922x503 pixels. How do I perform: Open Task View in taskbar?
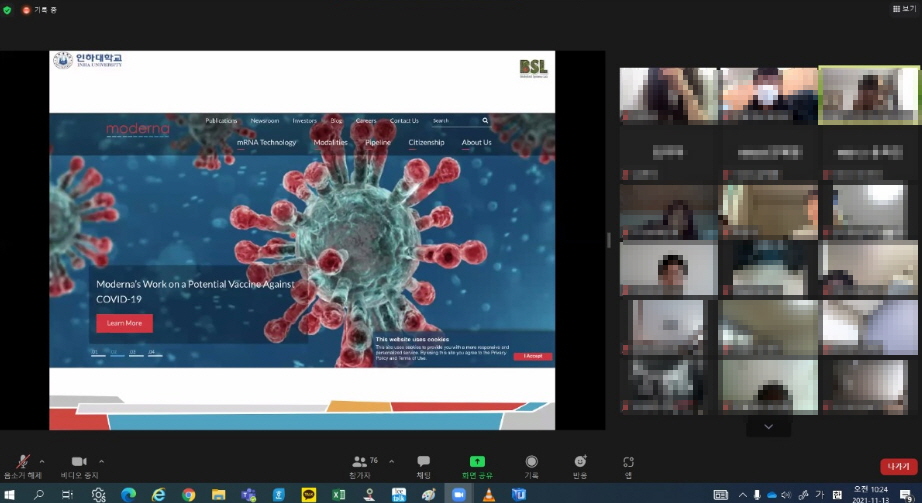click(68, 495)
